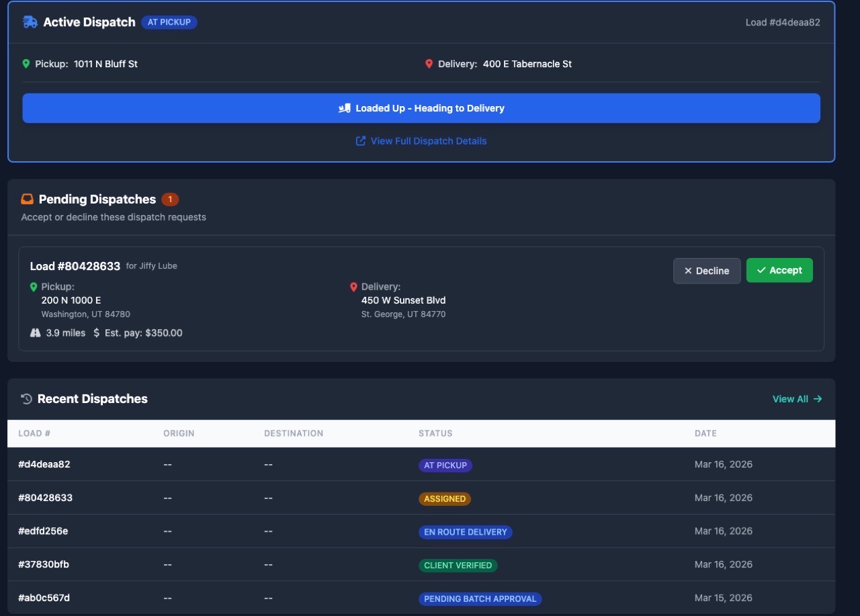Image resolution: width=860 pixels, height=616 pixels.
Task: Click the STATUS column header
Action: [x=435, y=433]
